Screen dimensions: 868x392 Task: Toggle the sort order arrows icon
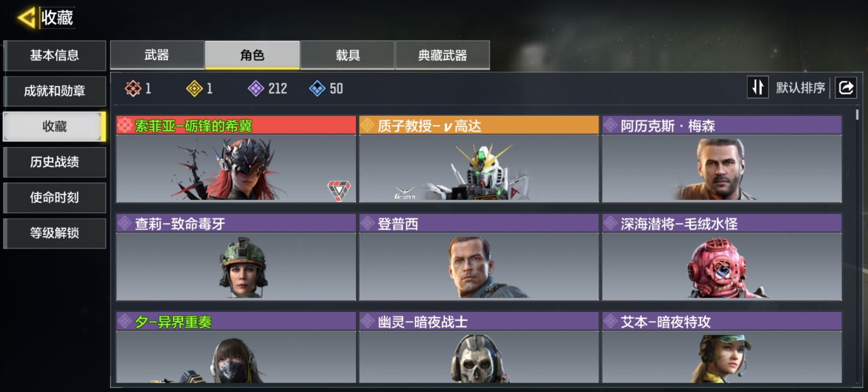coord(758,87)
